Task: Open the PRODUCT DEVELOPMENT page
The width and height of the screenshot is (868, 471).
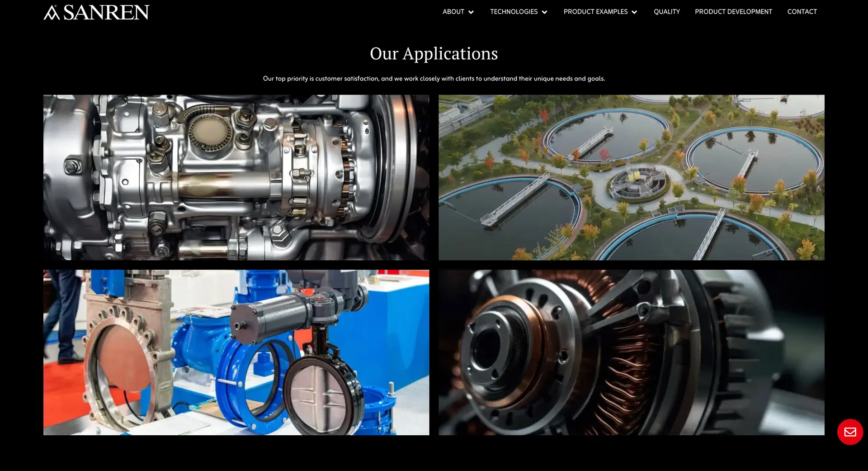Action: point(733,12)
